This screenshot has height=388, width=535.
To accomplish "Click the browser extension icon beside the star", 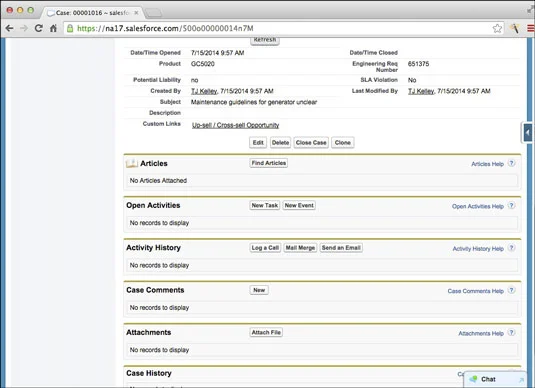I will [515, 28].
